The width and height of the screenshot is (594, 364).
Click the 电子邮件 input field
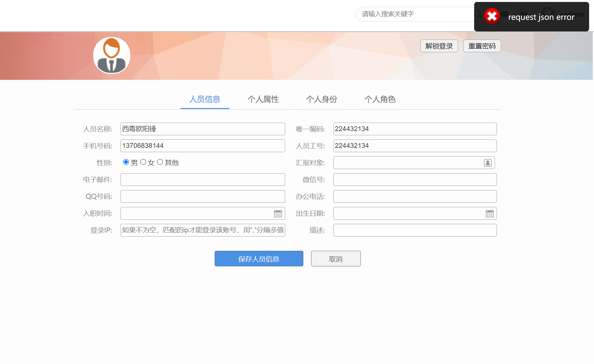[x=203, y=179]
